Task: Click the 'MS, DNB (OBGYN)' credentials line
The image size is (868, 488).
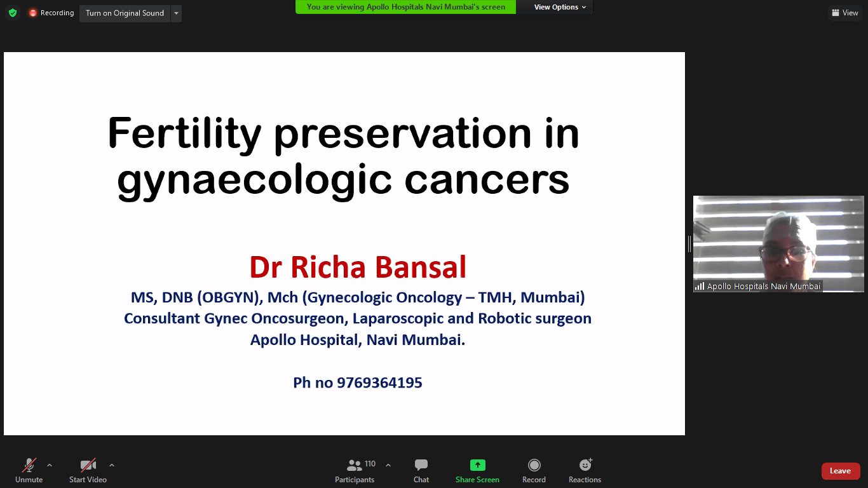Action: tap(358, 297)
